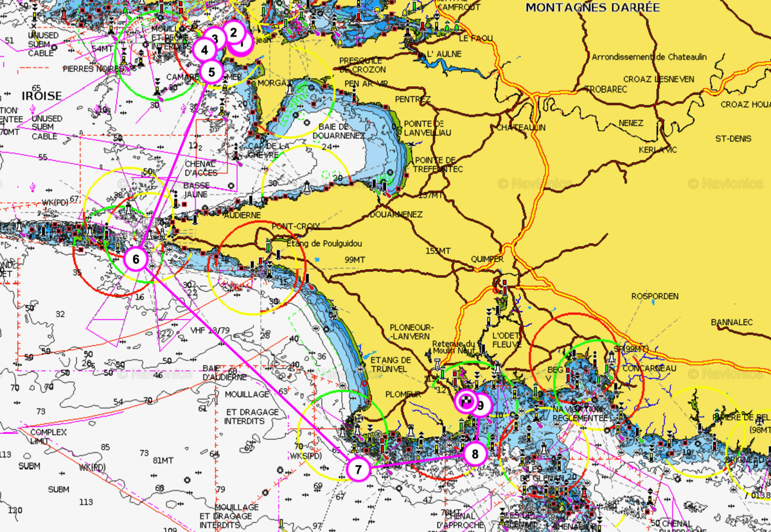Click waypoint marker 8
Screen dimensions: 771x532
tap(475, 454)
